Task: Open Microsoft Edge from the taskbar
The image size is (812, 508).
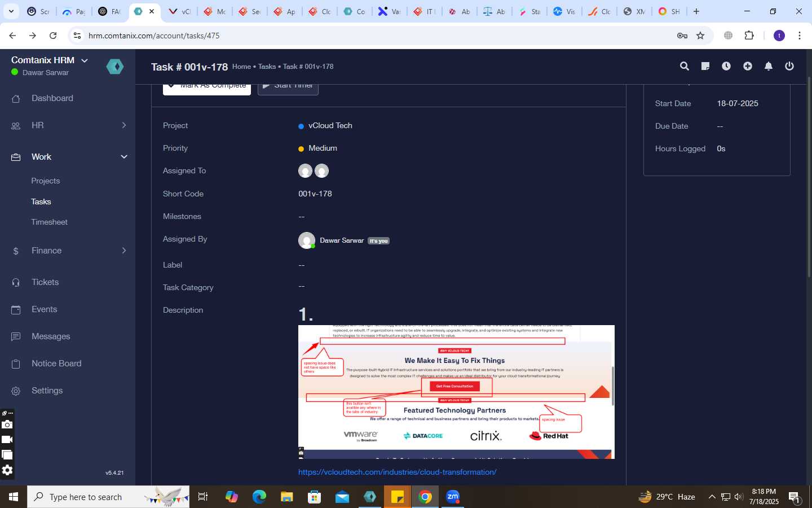Action: point(259,497)
